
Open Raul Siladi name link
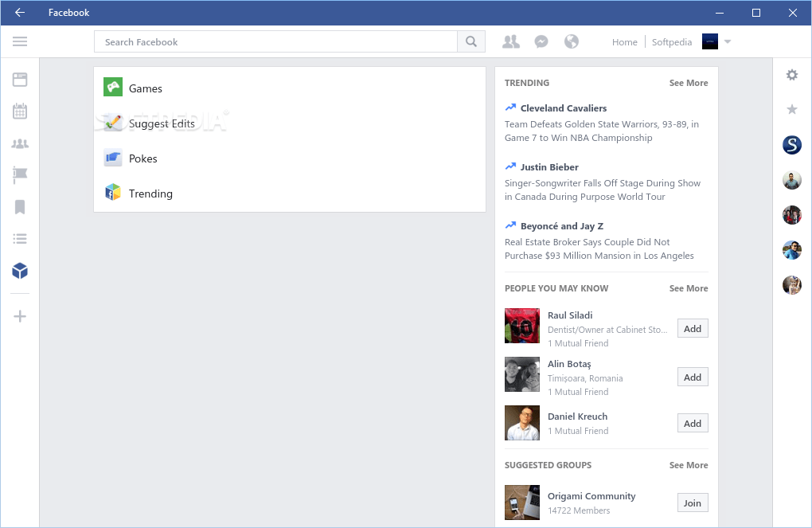coord(570,315)
